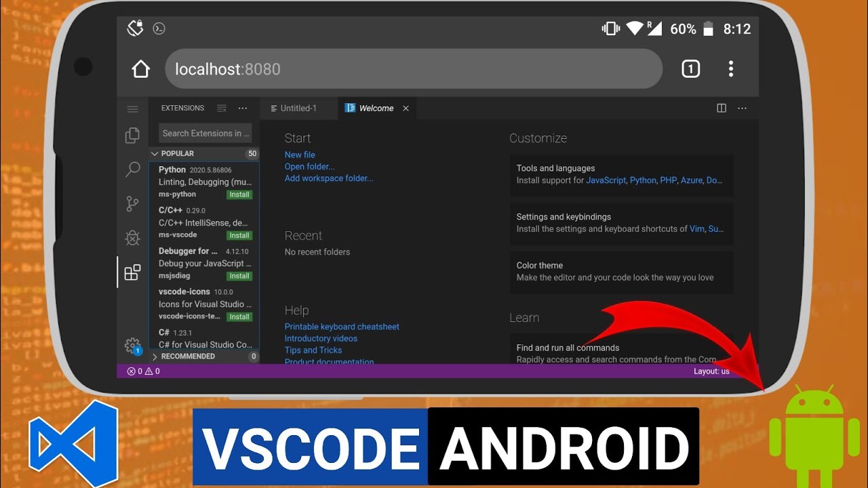Toggle the hamburger menu in the activity bar
The image size is (868, 488).
tap(132, 109)
